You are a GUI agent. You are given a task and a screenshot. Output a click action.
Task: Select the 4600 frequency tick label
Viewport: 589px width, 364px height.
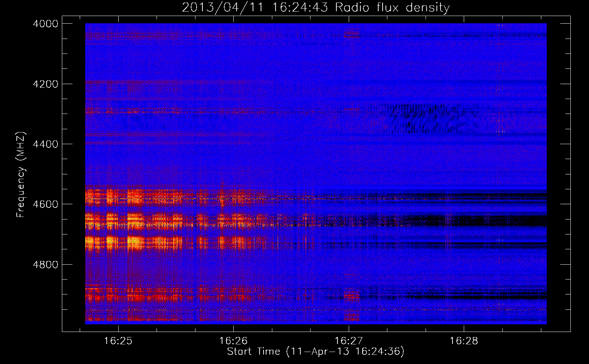coord(46,204)
